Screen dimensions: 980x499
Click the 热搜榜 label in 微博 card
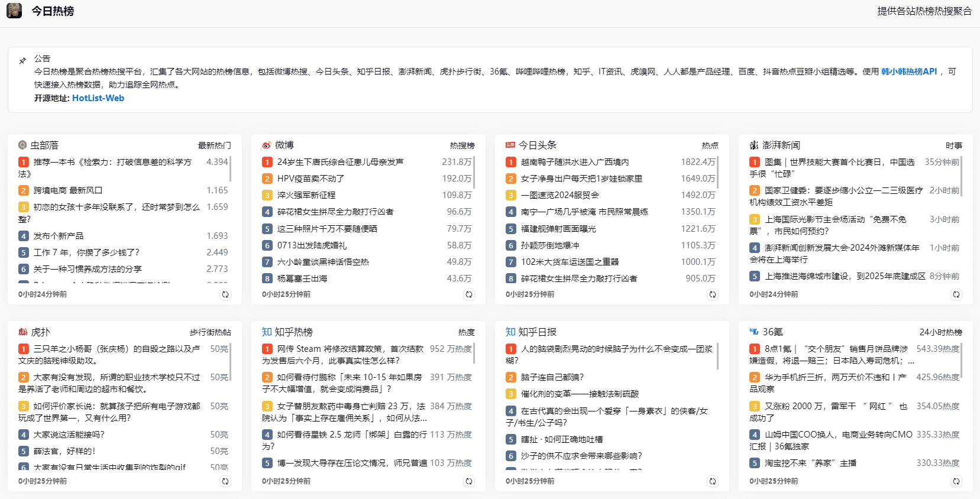coord(462,145)
